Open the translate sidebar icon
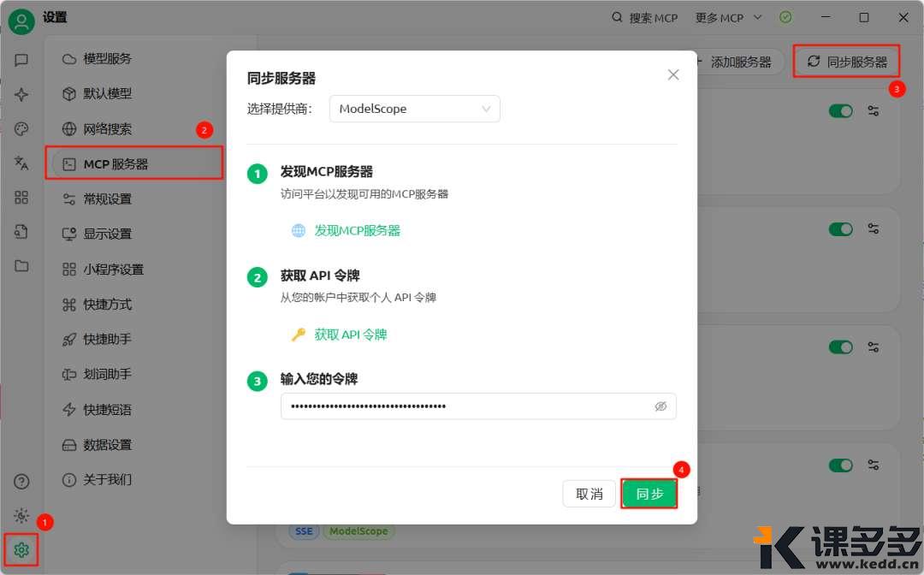The height and width of the screenshot is (575, 924). click(21, 163)
